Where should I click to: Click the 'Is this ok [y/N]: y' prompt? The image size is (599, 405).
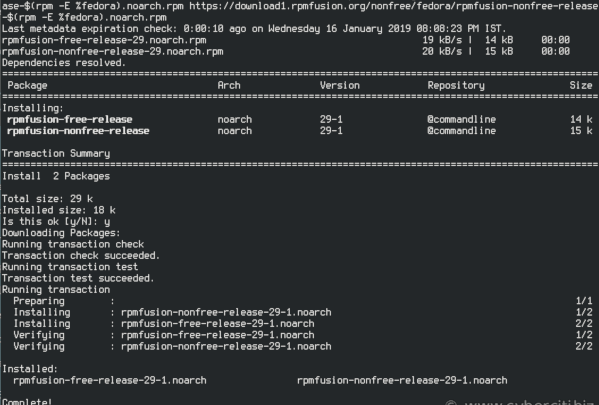(x=56, y=222)
